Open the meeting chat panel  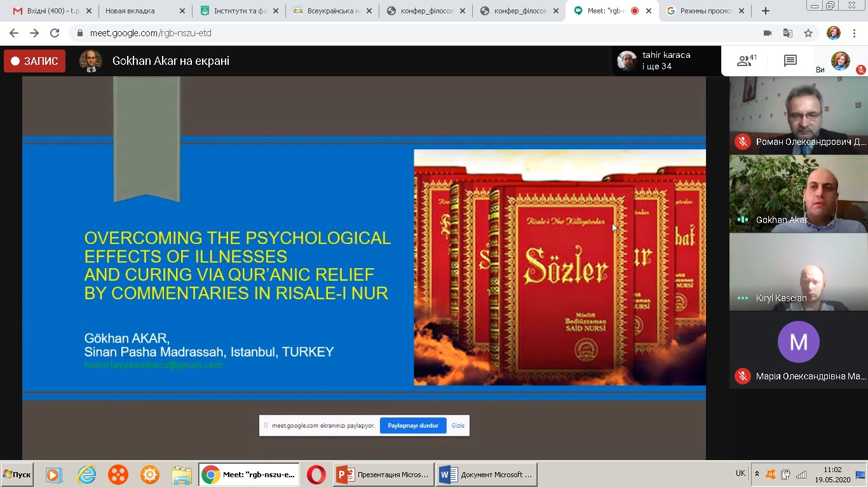[790, 61]
